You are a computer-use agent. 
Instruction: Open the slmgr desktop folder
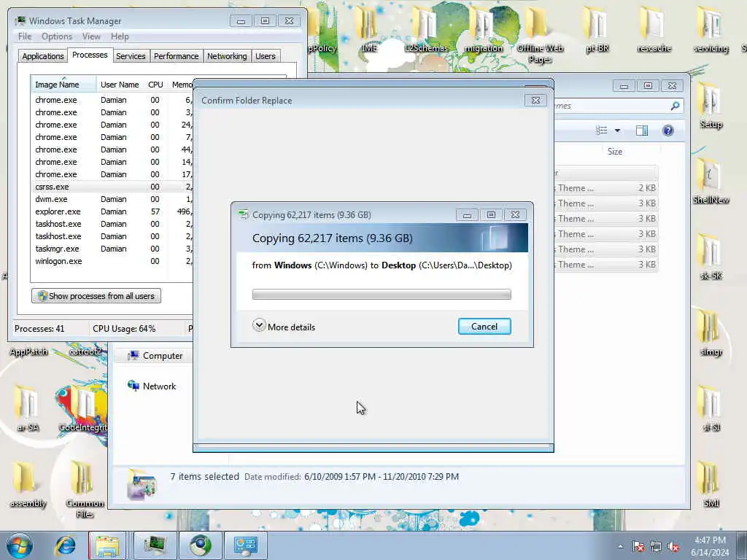click(x=711, y=332)
